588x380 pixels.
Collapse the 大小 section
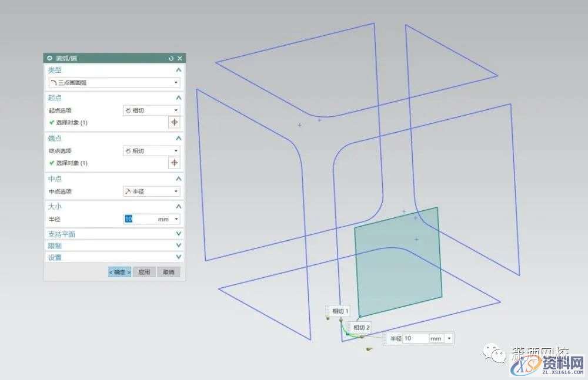point(178,207)
